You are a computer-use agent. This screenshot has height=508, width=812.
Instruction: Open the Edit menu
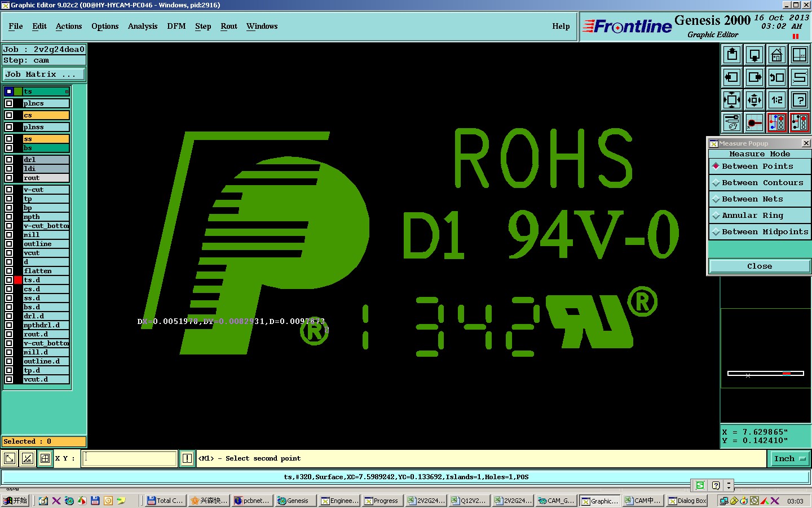[39, 27]
